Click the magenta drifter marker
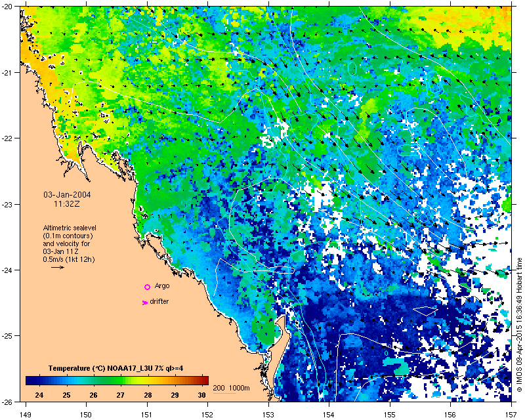The image size is (525, 420). pyautogui.click(x=144, y=303)
